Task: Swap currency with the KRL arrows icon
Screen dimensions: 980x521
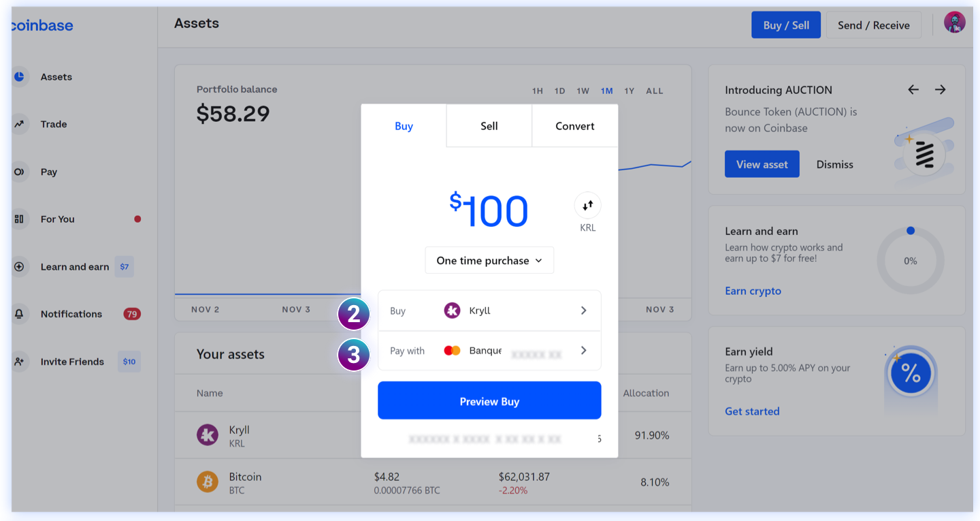Action: coord(588,205)
